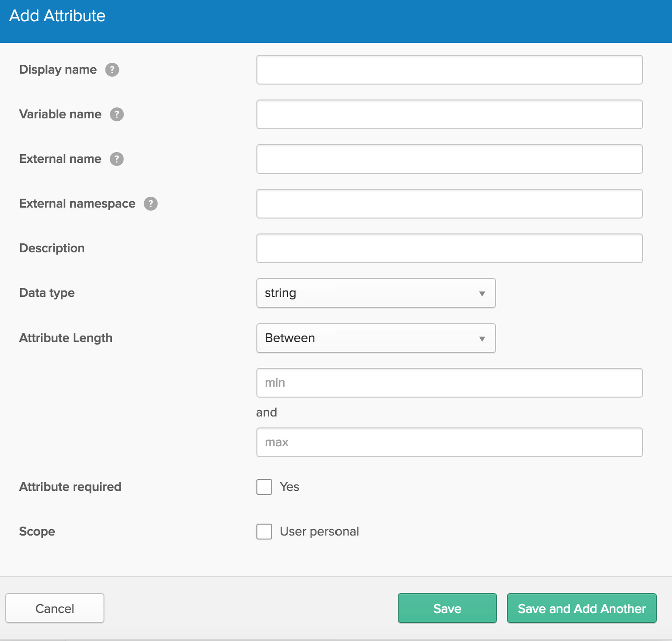Focus the Description text field

click(449, 248)
